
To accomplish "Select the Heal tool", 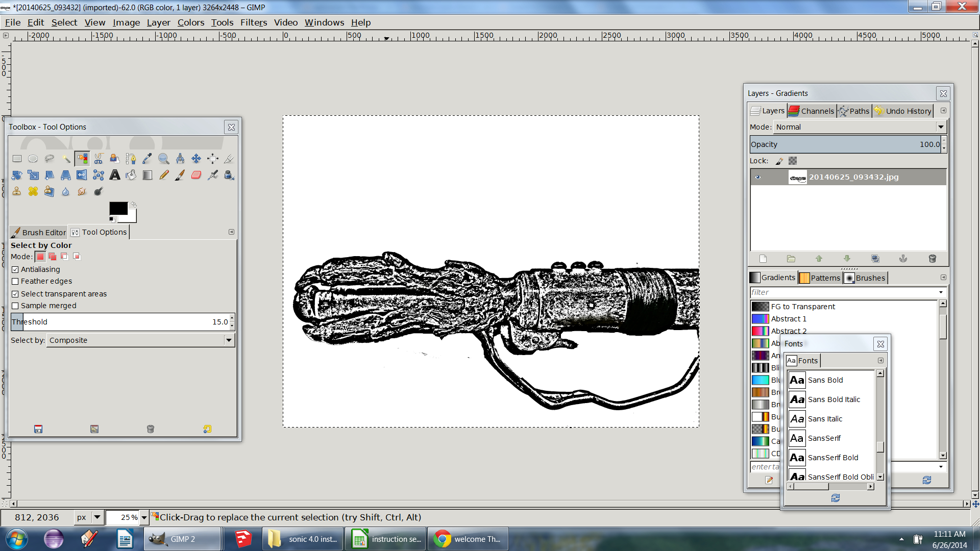I will (33, 191).
